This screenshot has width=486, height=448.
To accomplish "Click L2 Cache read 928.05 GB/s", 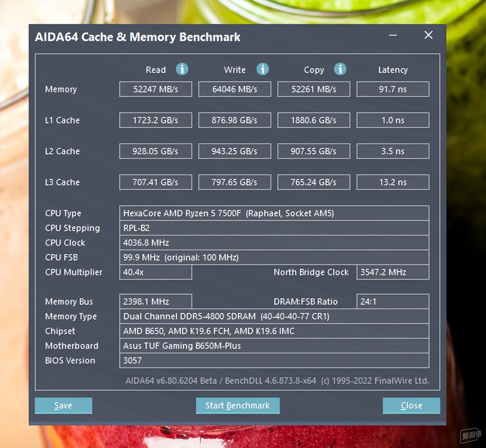I will [x=156, y=151].
